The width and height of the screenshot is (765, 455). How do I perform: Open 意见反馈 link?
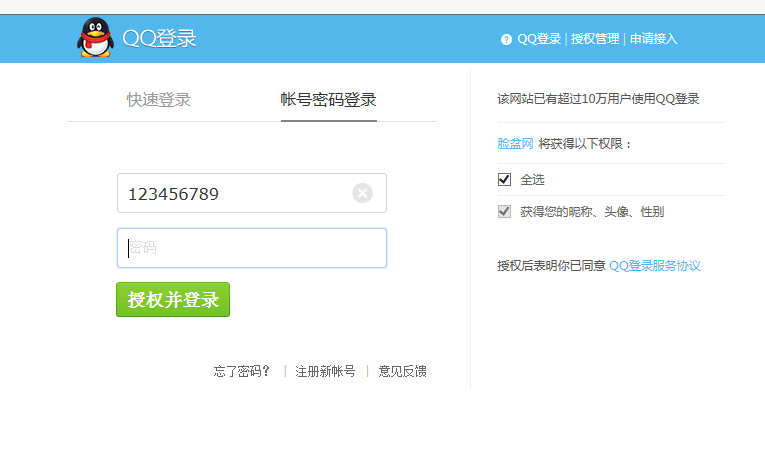click(403, 372)
